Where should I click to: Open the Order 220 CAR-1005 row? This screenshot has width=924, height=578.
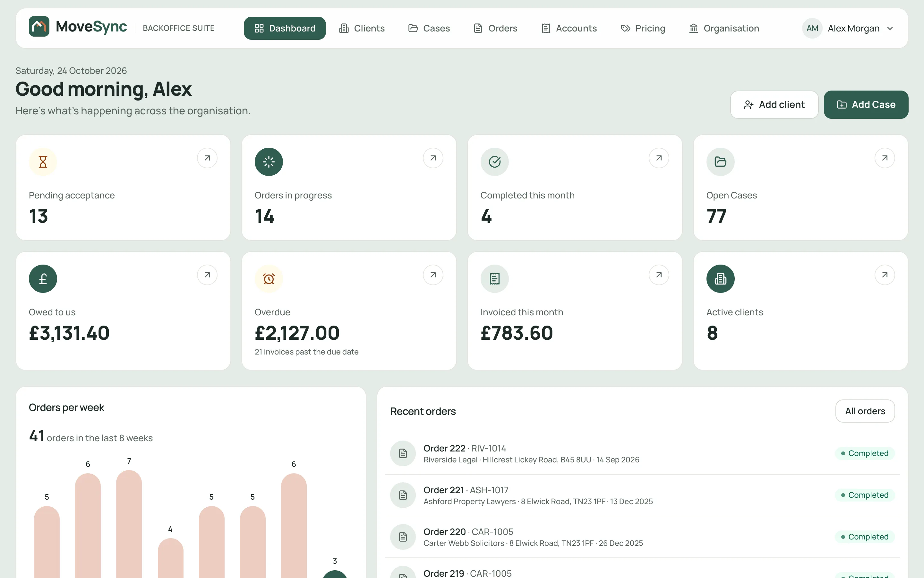[642, 537]
